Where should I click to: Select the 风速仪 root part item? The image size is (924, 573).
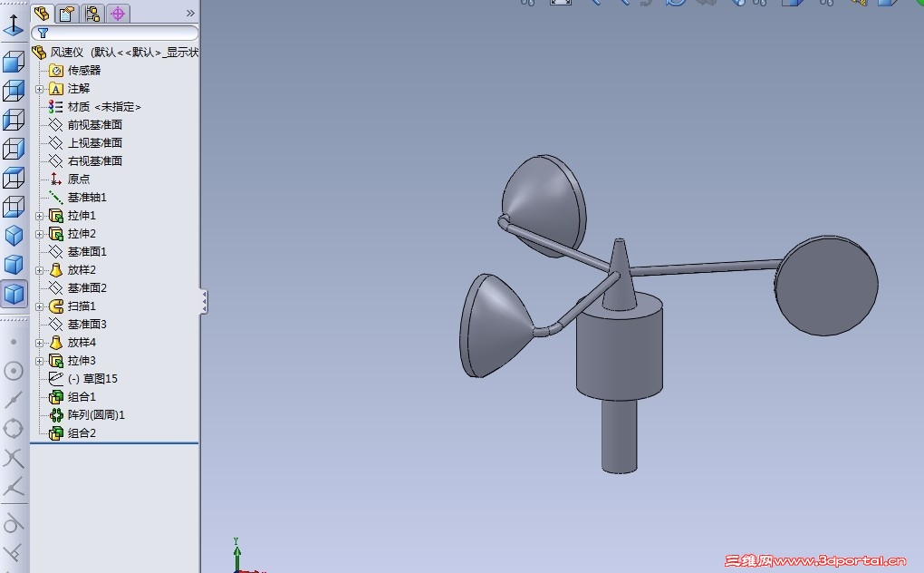[x=116, y=53]
